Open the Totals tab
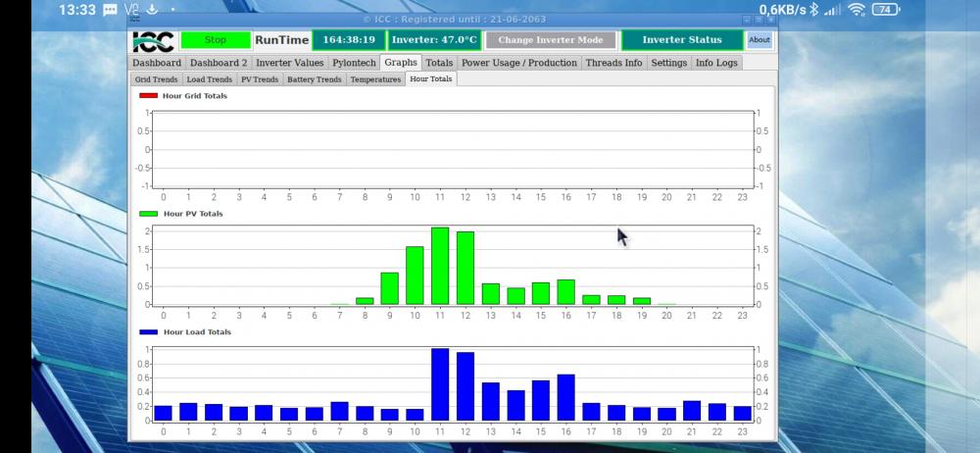The image size is (980, 453). [x=439, y=63]
